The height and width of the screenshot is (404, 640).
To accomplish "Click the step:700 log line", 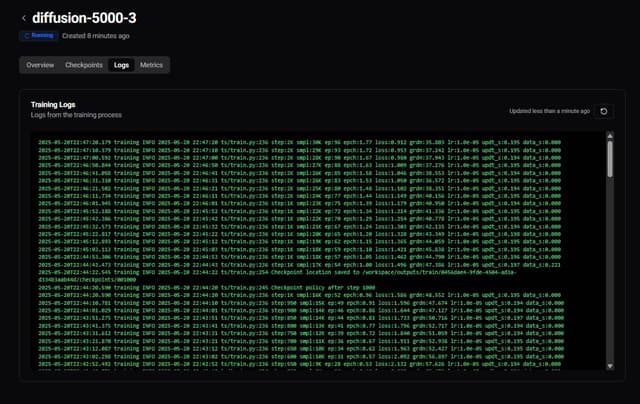I will 301,341.
